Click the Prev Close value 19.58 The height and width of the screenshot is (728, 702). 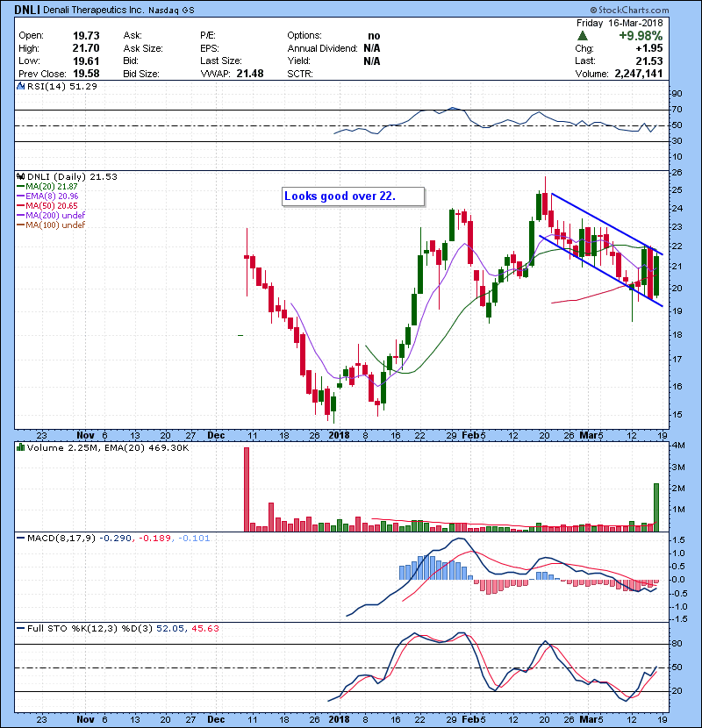pos(86,74)
